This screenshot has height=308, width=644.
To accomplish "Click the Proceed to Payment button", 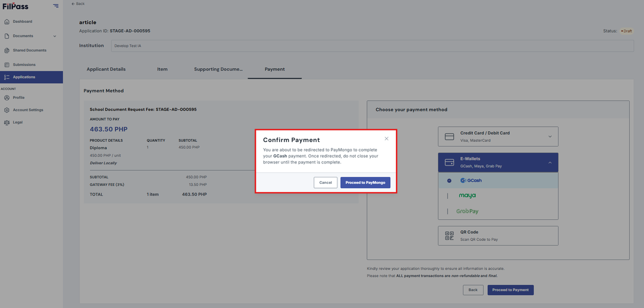I will (510, 290).
